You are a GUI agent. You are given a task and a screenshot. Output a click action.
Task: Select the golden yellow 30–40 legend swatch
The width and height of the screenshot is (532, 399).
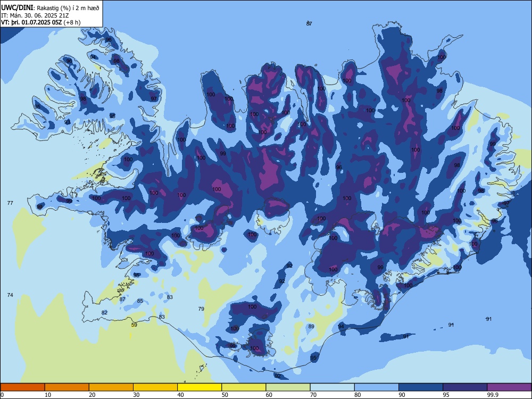[155, 387]
